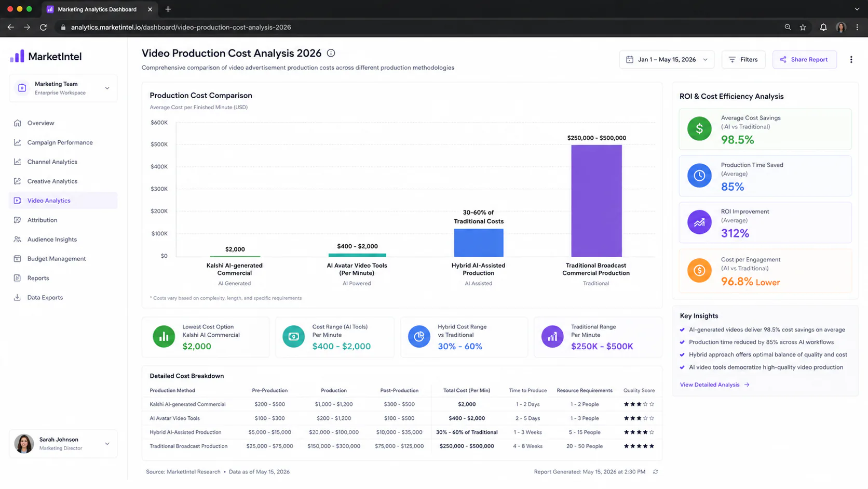Open Creative Analytics from the sidebar
The image size is (868, 489).
pos(63,181)
